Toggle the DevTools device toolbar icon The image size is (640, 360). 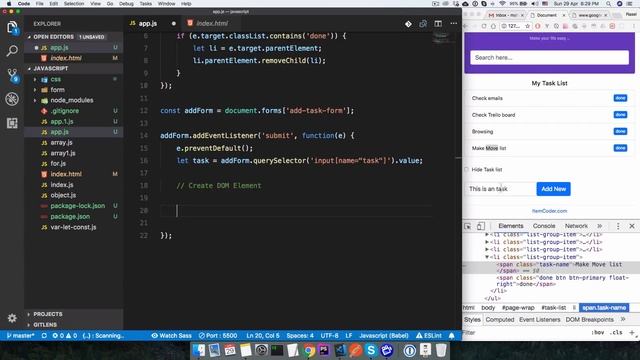[x=480, y=226]
